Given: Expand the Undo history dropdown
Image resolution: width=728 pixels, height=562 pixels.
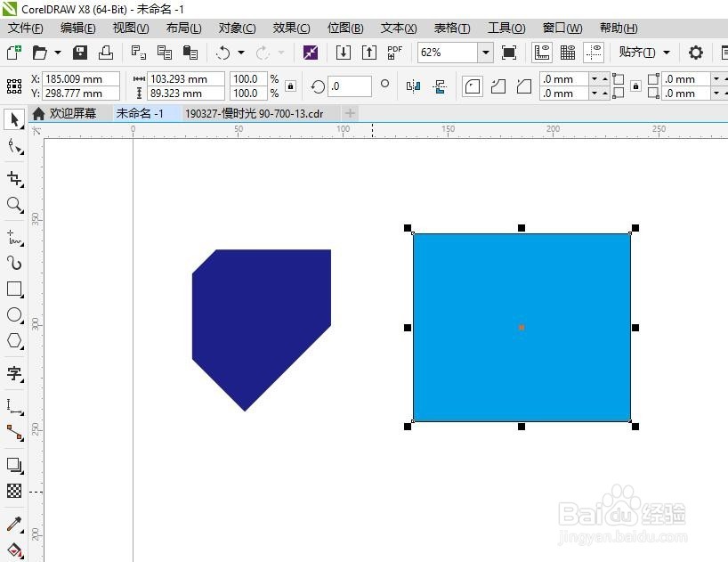Looking at the screenshot, I should tap(241, 53).
